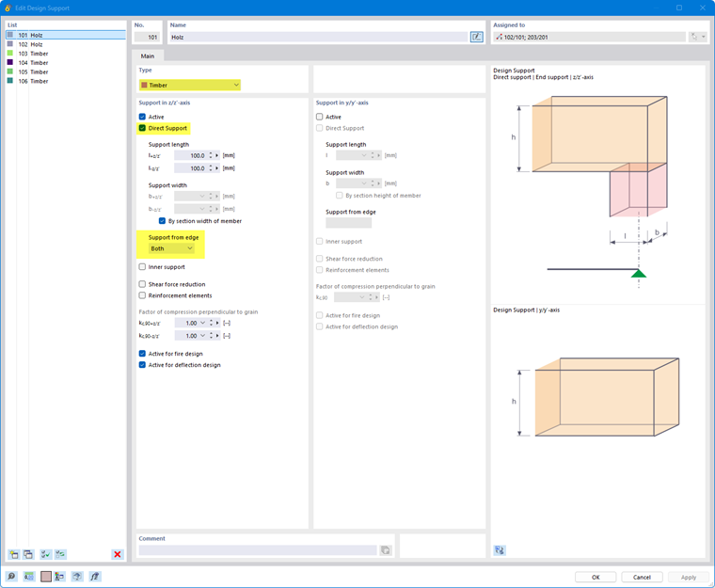Delete selected support with red X
Viewport: 715px width, 588px height.
[118, 554]
